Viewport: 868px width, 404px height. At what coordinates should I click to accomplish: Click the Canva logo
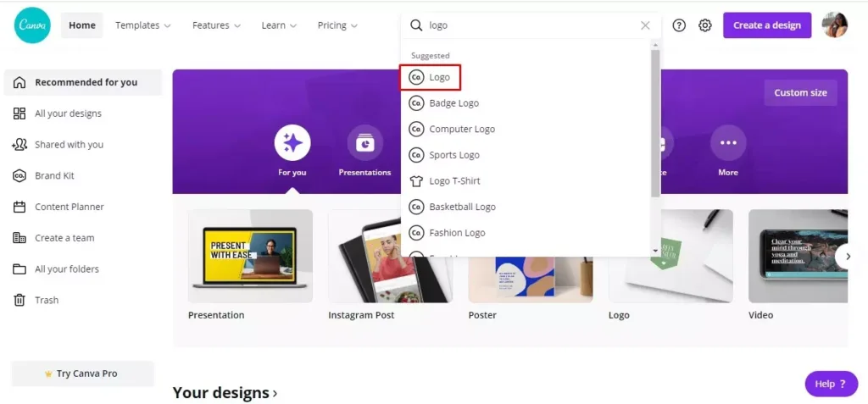pyautogui.click(x=32, y=25)
